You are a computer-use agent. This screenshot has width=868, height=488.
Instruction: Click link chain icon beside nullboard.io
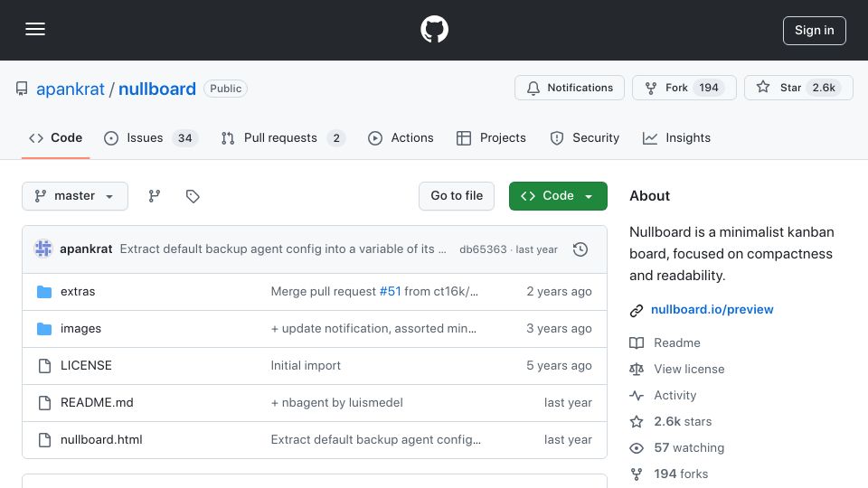click(637, 310)
